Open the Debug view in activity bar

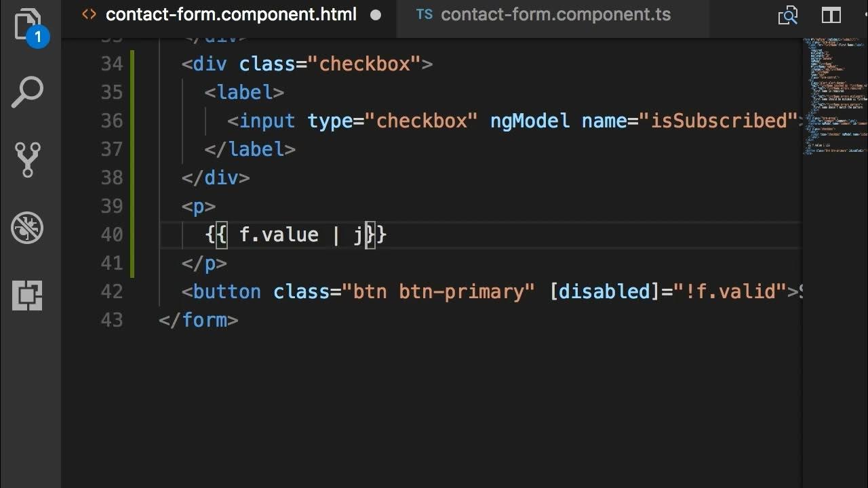coord(27,228)
